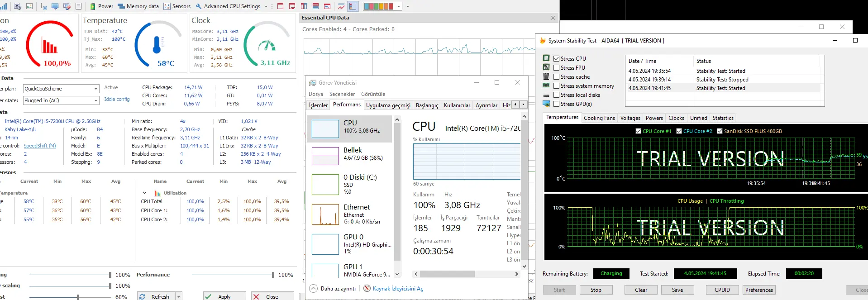Click the Close button in Quick CPU

coord(272,296)
